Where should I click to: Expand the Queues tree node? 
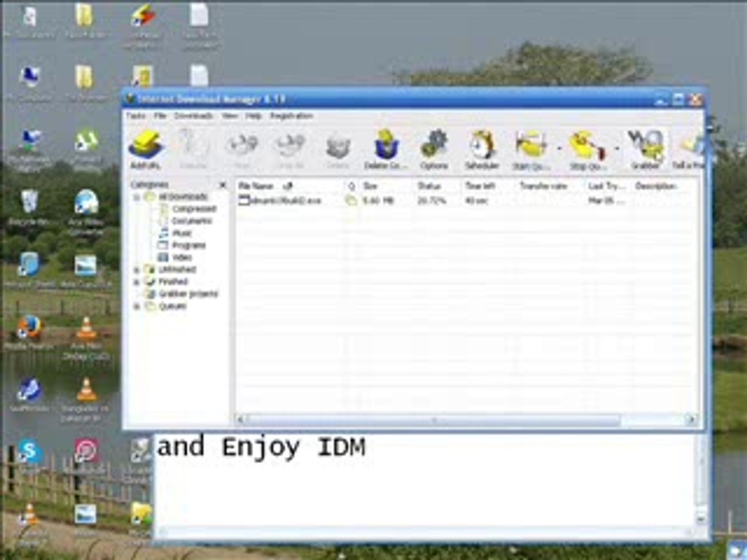pos(137,306)
